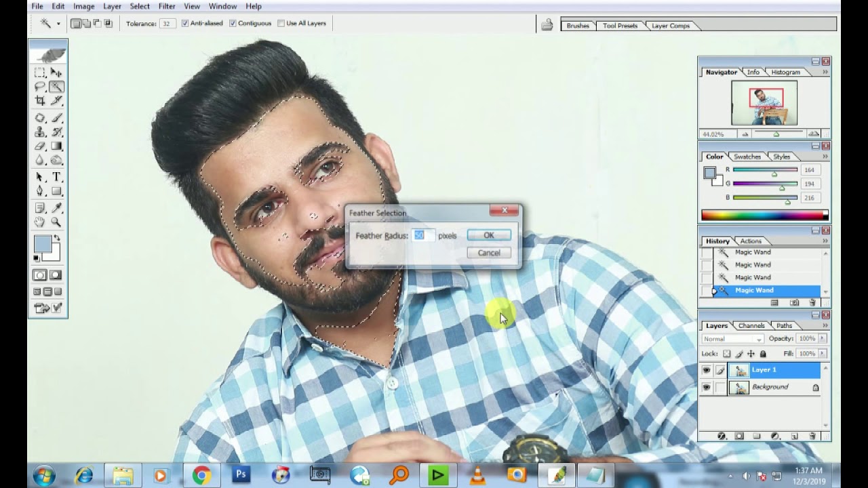Toggle the Contiguous checkbox
This screenshot has height=488, width=868.
233,23
